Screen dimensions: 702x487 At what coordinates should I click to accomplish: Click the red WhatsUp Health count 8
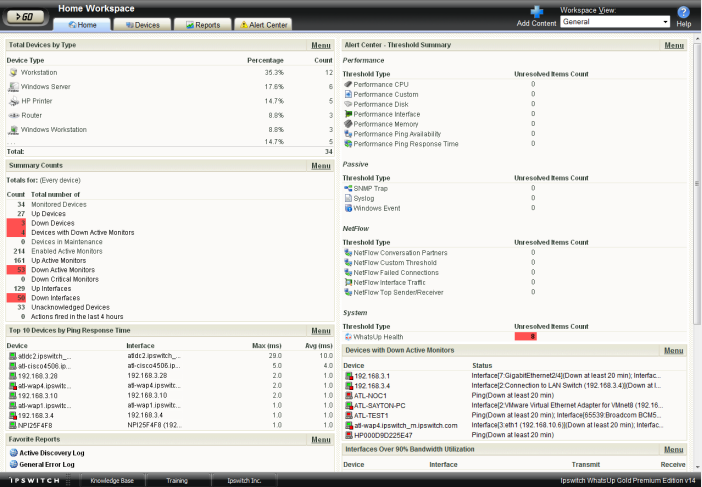(x=526, y=337)
